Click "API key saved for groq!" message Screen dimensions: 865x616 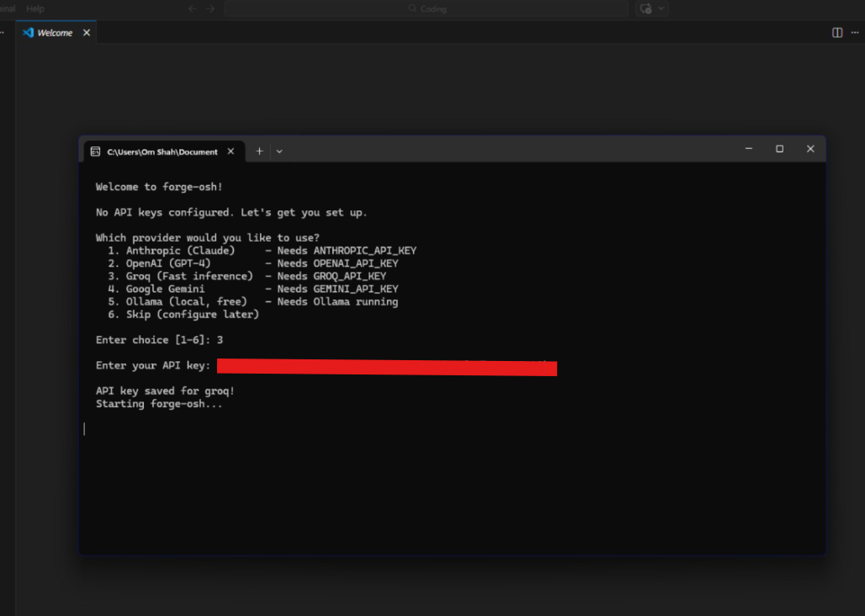[165, 391]
